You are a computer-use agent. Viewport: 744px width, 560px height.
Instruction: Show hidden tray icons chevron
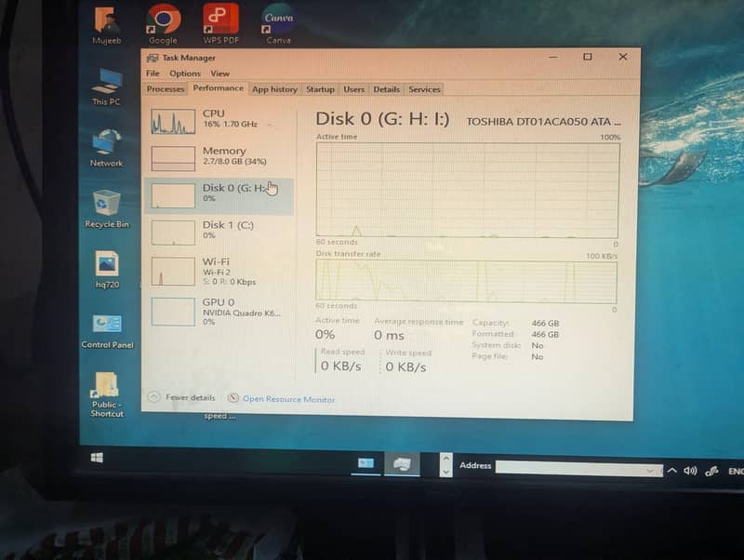click(x=671, y=471)
